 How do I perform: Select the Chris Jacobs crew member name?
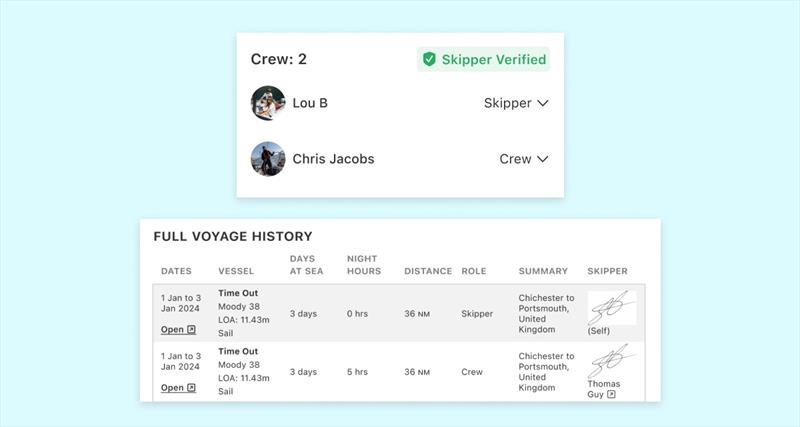coord(333,159)
